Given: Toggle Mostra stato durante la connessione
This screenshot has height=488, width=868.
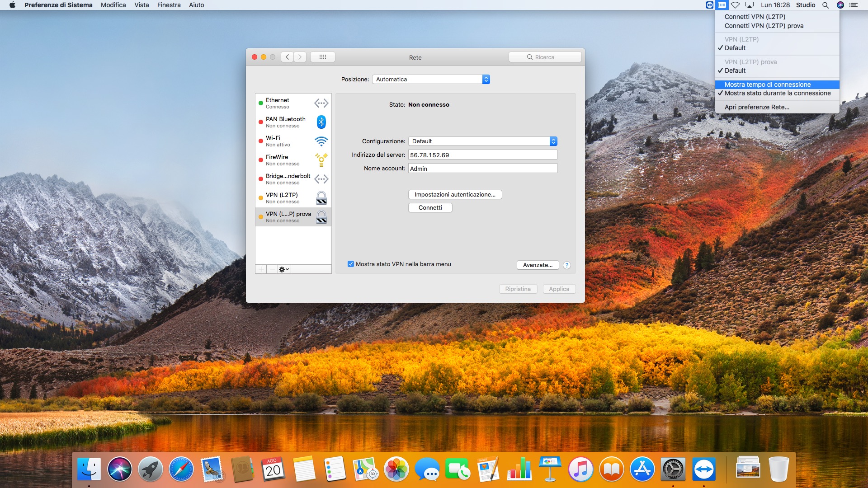Looking at the screenshot, I should (777, 93).
